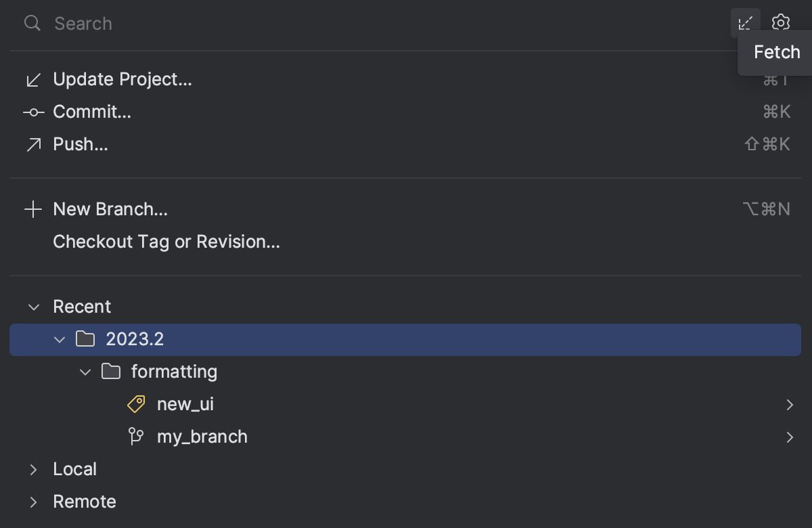Select the Commit node icon
This screenshot has height=528, width=812.
click(32, 112)
